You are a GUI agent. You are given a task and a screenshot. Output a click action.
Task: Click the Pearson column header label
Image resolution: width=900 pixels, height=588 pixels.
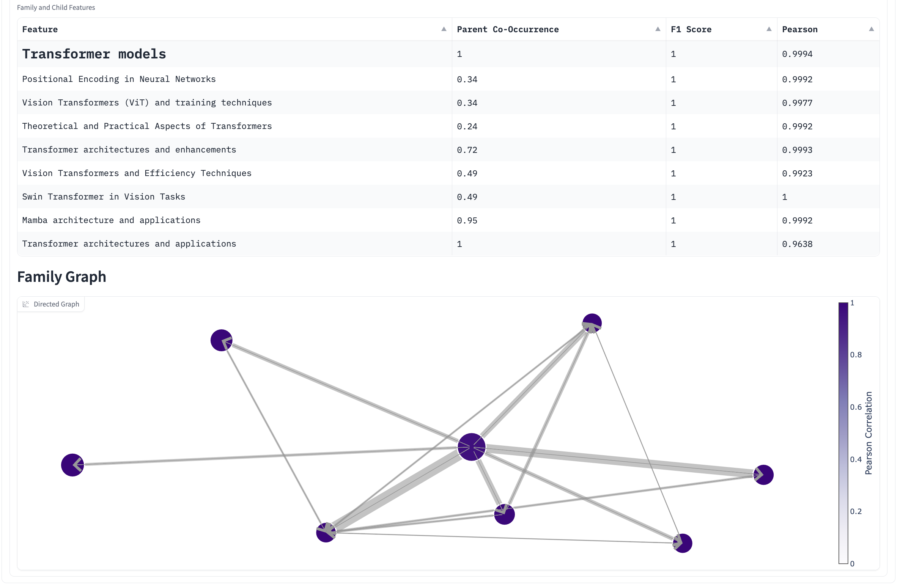(x=799, y=30)
